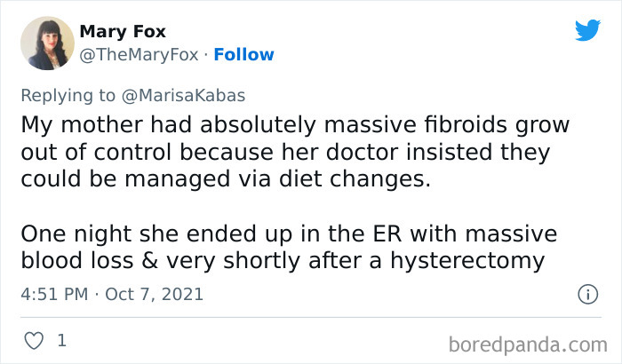Open the @TheMaryFox handle link
Screen dimensions: 622x364
136,54
